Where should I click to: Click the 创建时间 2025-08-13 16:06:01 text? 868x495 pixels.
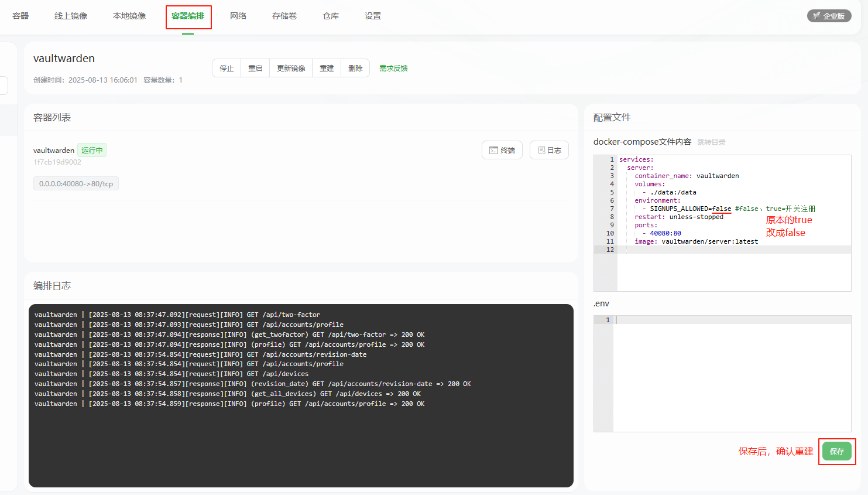click(85, 80)
